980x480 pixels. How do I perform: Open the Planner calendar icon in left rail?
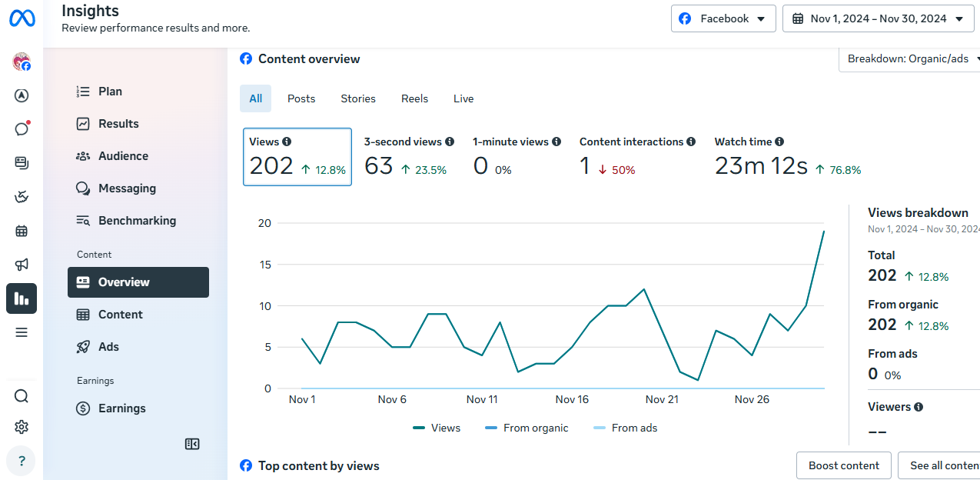[22, 231]
